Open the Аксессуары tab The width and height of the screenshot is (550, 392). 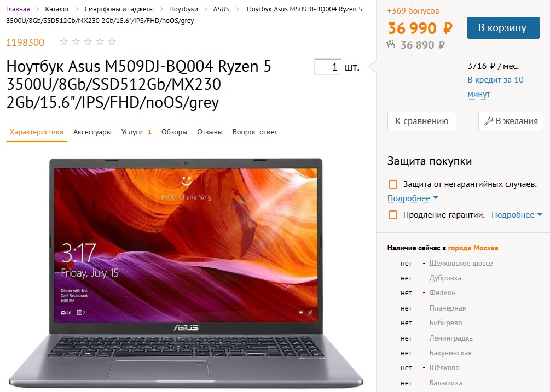coord(92,132)
